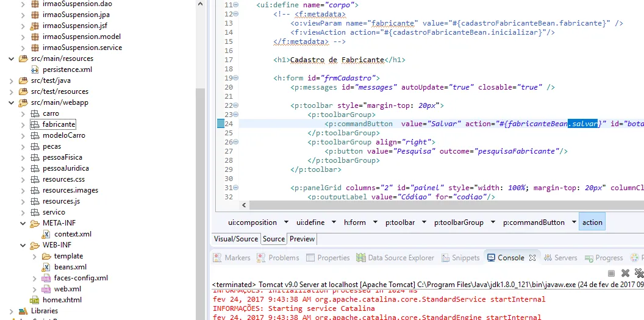Viewport: 644px width, 320px height.
Task: Open the Data Source Explorer tab
Action: pyautogui.click(x=395, y=258)
